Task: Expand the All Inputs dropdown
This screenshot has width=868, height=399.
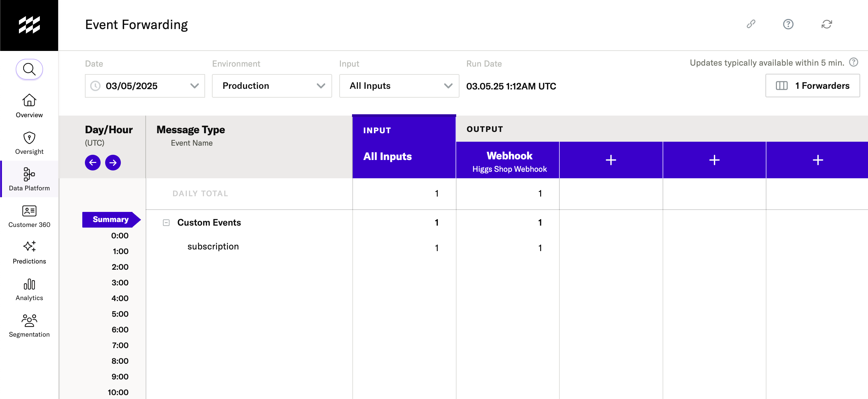Action: click(399, 86)
